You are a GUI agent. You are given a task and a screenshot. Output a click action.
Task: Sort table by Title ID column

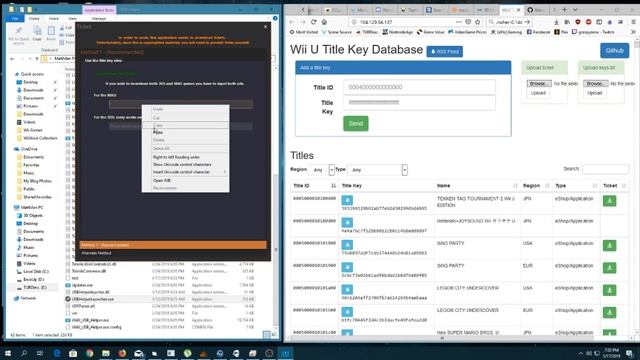coord(314,186)
